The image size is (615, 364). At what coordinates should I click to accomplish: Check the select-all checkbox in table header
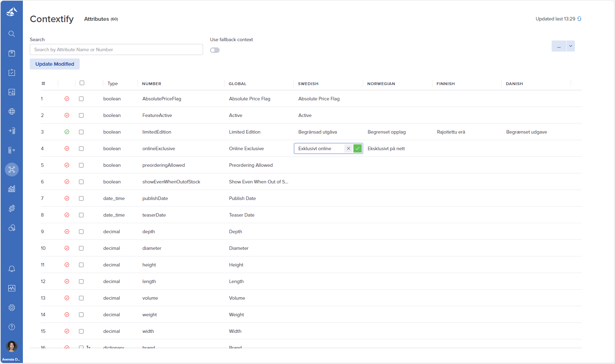(x=82, y=83)
